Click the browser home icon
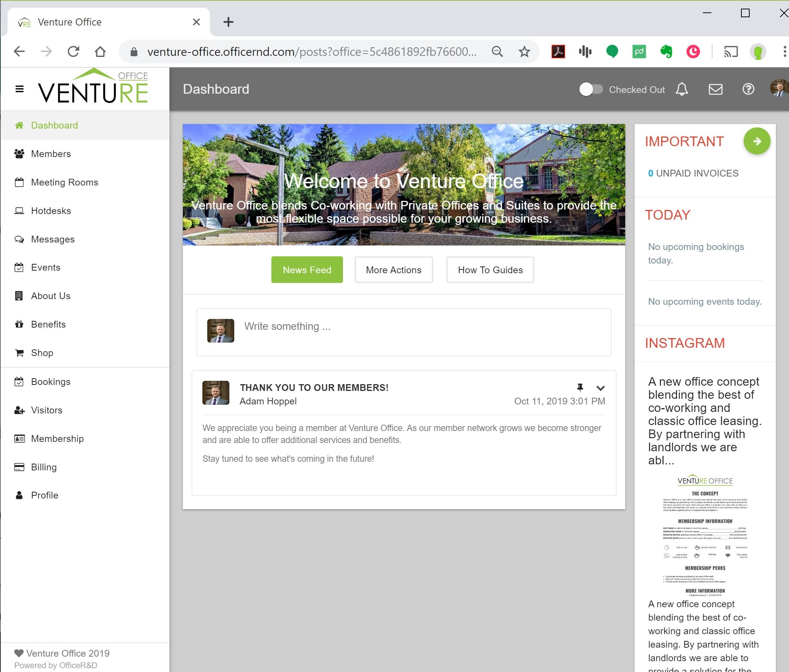789x672 pixels. click(x=100, y=51)
